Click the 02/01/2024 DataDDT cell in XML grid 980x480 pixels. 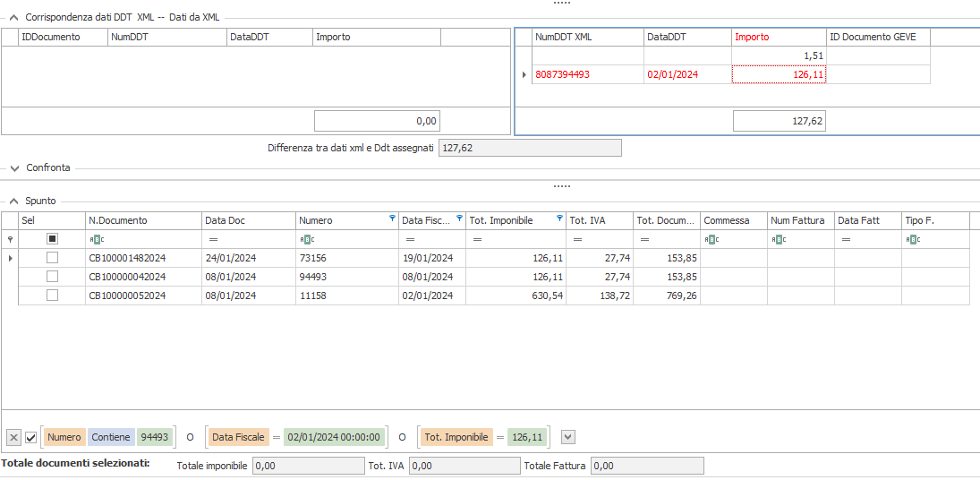[x=687, y=74]
